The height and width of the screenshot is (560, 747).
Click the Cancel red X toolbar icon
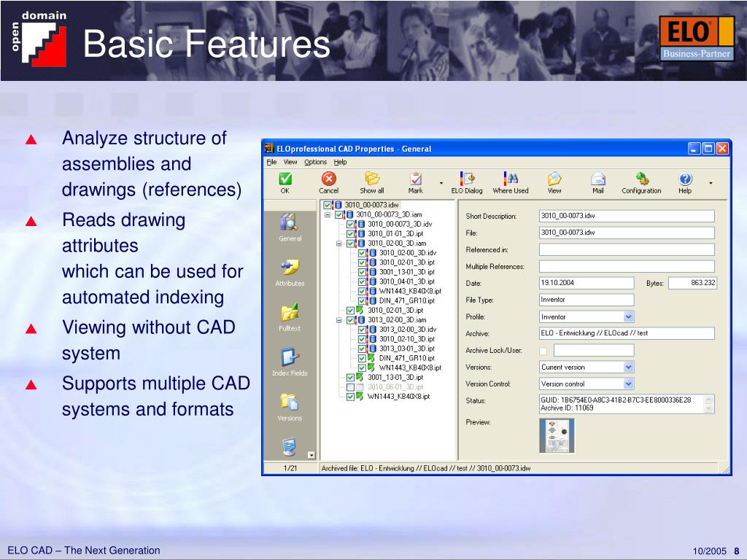point(329,179)
